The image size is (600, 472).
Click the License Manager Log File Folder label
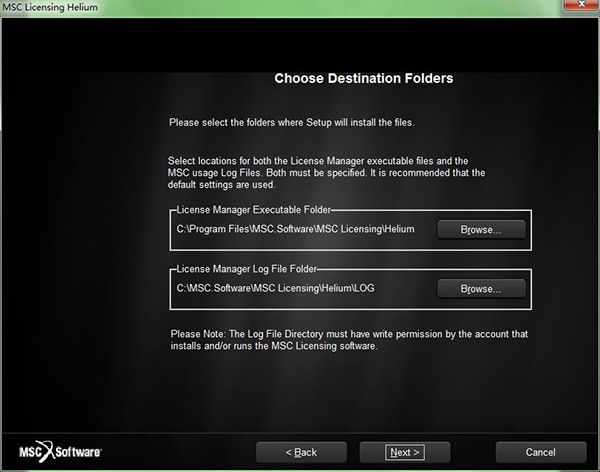(x=246, y=269)
